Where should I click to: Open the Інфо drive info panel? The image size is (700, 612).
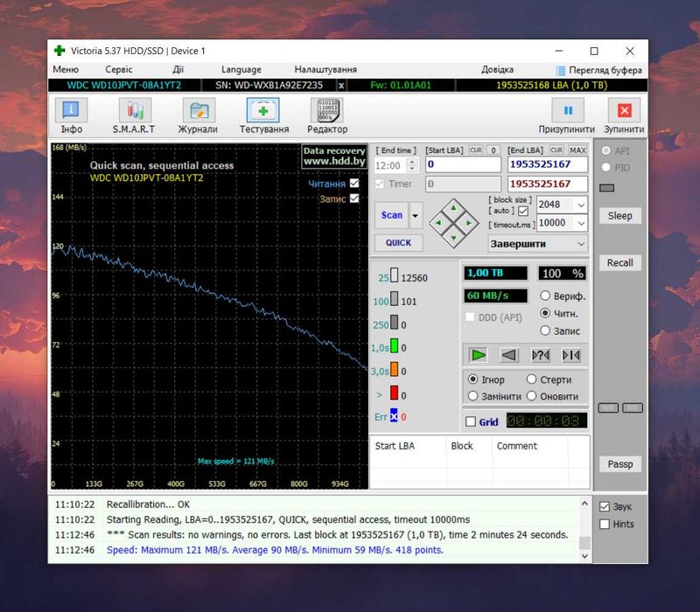72,116
